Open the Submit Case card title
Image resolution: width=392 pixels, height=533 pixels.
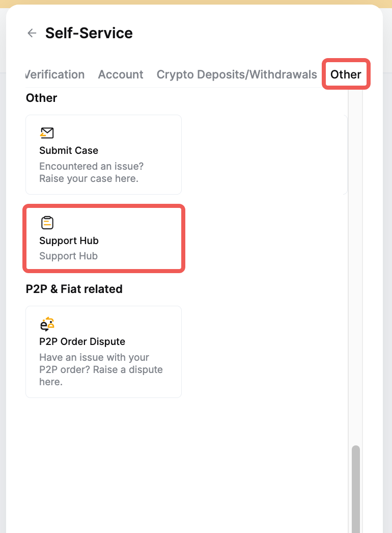click(x=69, y=150)
